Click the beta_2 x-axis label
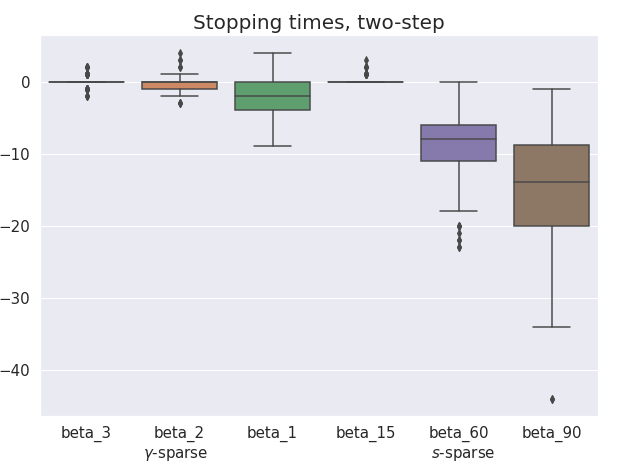This screenshot has height=465, width=620. tap(179, 433)
